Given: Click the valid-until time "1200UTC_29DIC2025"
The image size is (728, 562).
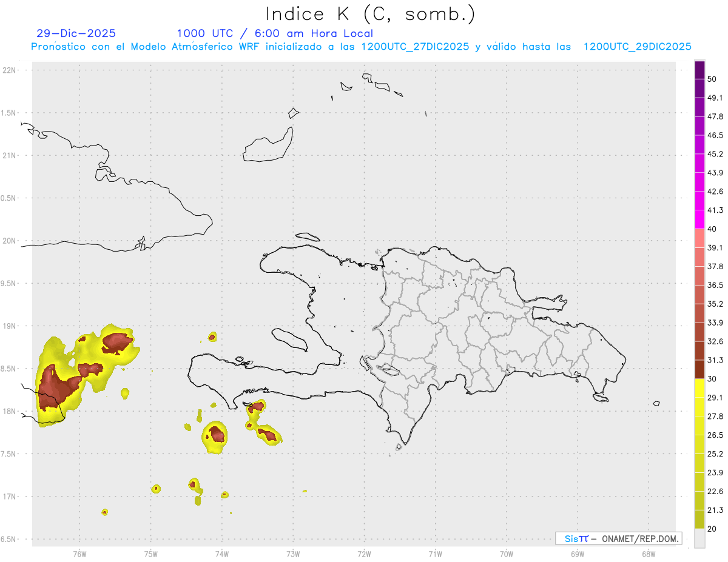Looking at the screenshot, I should click(x=638, y=47).
